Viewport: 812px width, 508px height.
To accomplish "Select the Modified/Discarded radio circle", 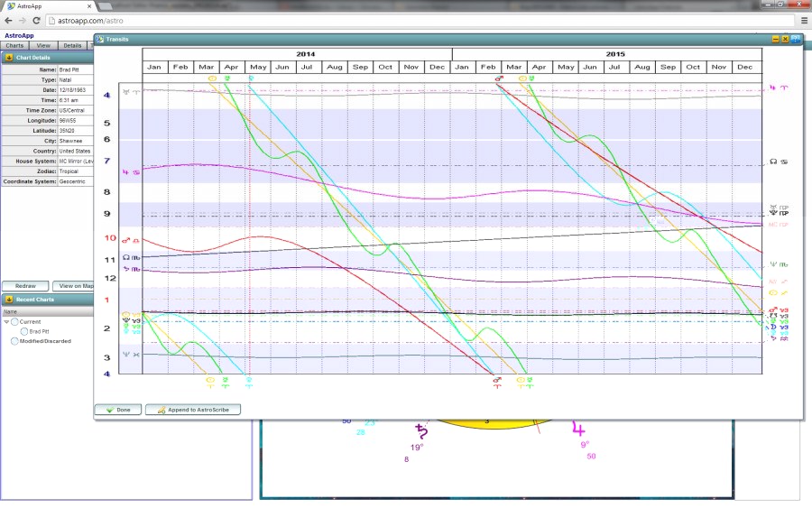I will [14, 341].
